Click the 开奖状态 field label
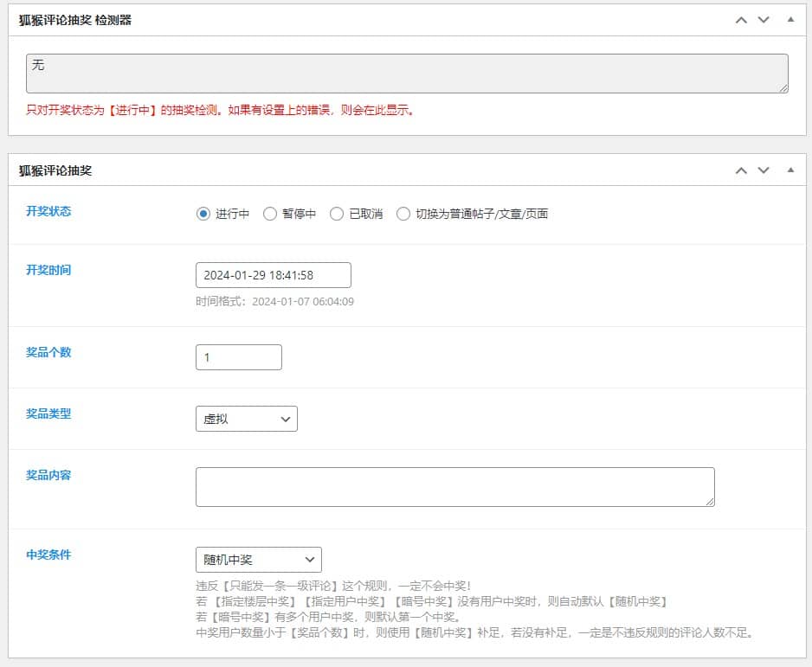Viewport: 812px width, 667px height. click(x=48, y=210)
